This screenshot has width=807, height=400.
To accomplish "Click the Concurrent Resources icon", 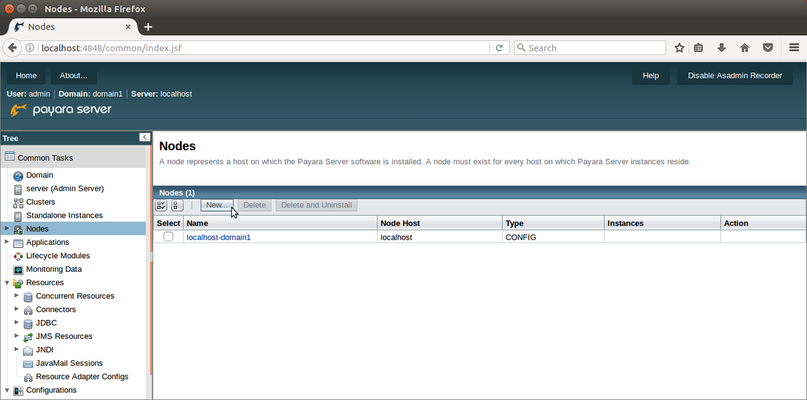I will click(x=28, y=297).
